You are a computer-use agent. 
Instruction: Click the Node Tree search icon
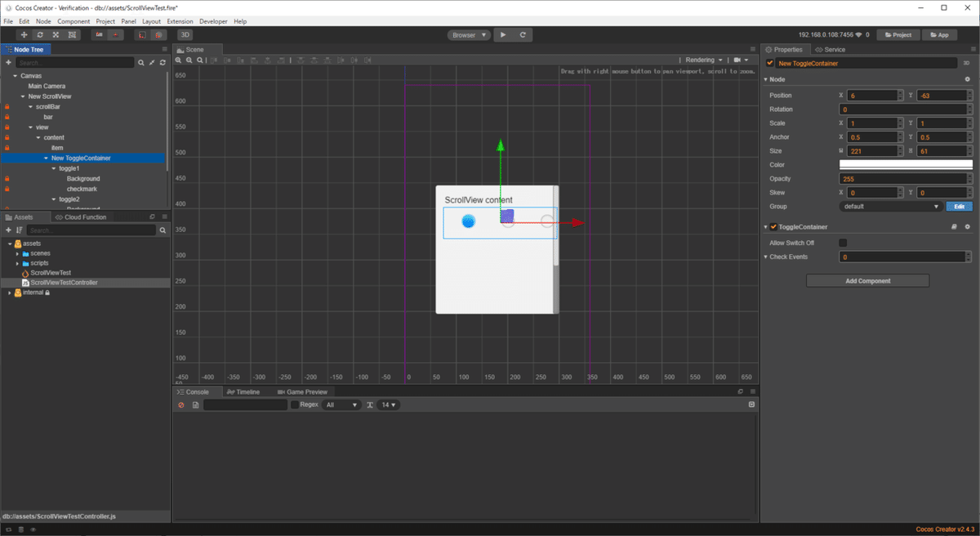point(140,62)
